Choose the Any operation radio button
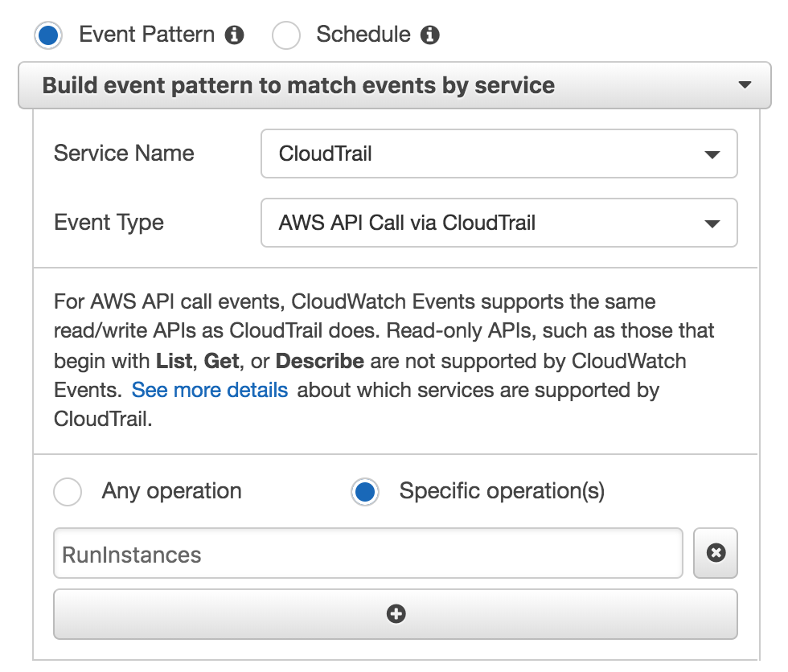This screenshot has width=788, height=672. pyautogui.click(x=68, y=492)
